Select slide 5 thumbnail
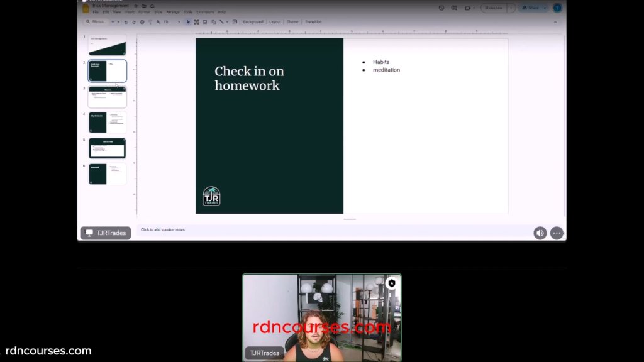This screenshot has width=644, height=362. pyautogui.click(x=107, y=148)
